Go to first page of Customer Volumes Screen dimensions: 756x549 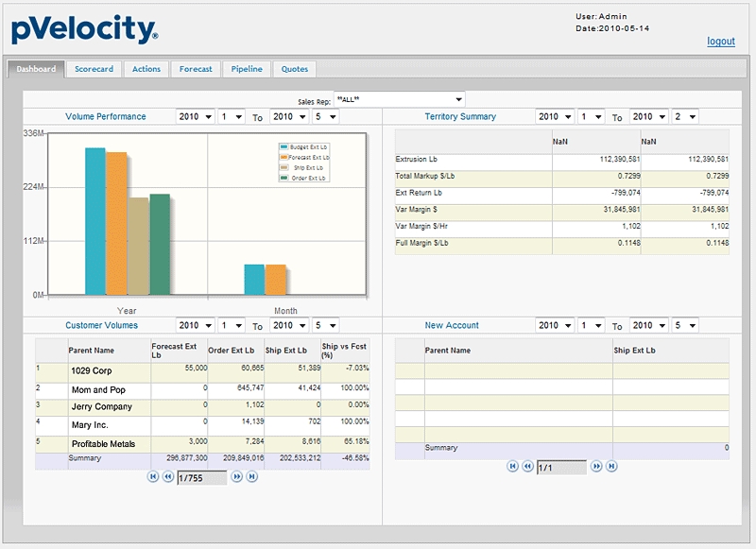pos(152,477)
